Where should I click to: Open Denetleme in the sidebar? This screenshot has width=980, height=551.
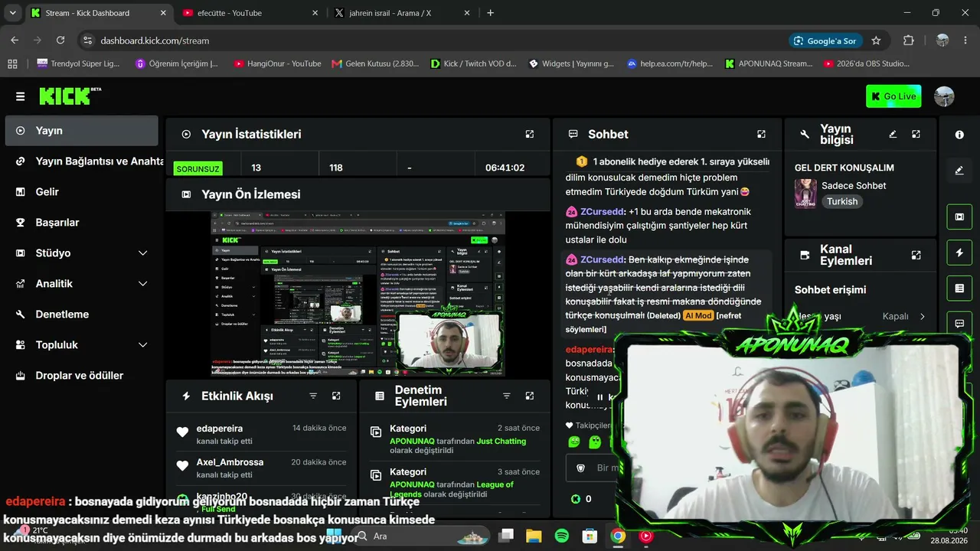[x=82, y=315]
